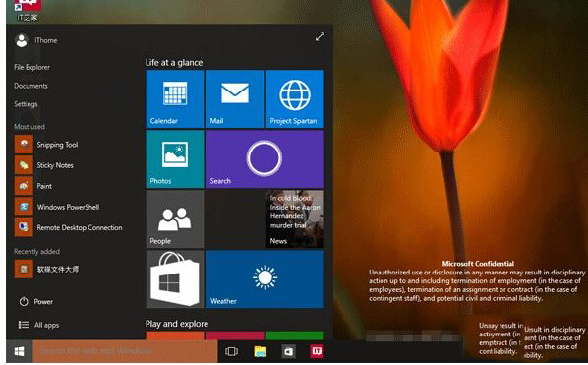Open the Cortana Search tile
The width and height of the screenshot is (588, 365).
265,159
